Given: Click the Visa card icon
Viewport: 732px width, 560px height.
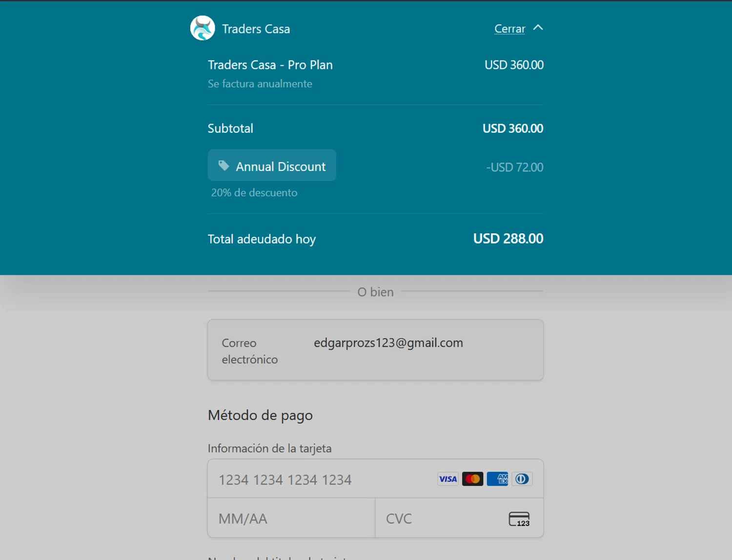Looking at the screenshot, I should click(447, 479).
